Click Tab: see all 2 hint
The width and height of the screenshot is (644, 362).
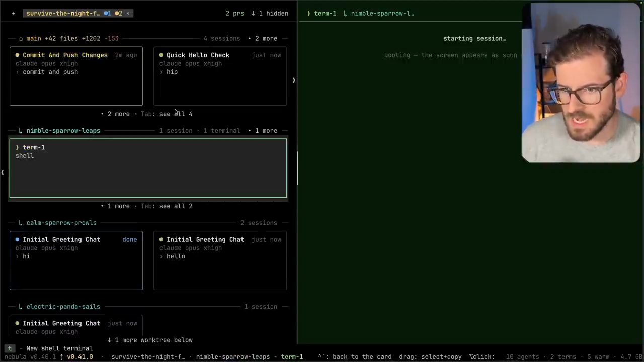tap(167, 206)
